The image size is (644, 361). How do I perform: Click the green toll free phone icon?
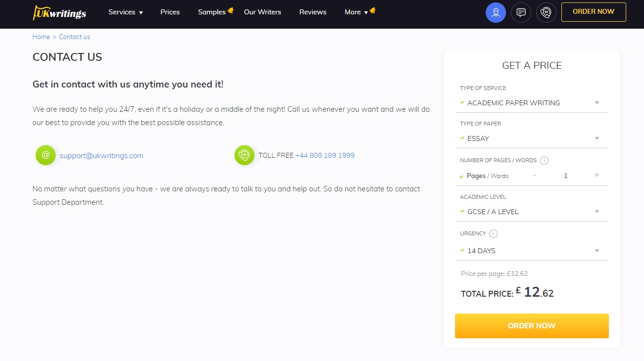point(244,155)
